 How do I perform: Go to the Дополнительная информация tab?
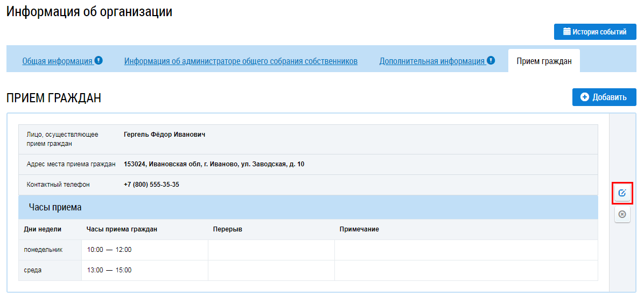432,61
